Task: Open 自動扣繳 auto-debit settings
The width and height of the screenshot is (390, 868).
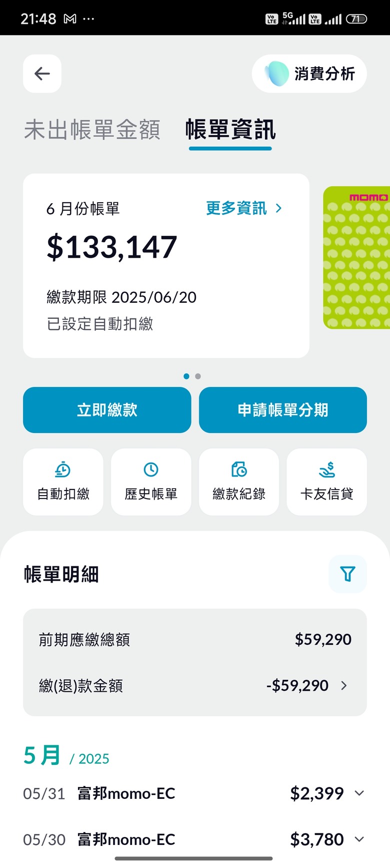Action: tap(63, 482)
